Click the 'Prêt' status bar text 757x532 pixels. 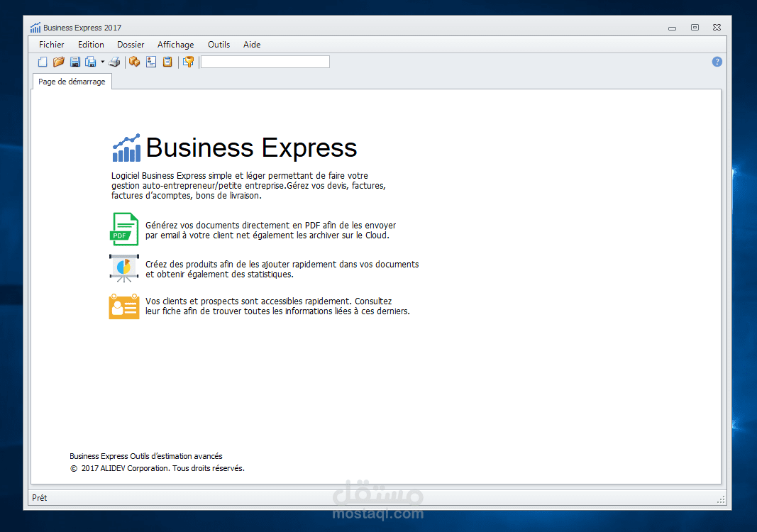pos(40,498)
